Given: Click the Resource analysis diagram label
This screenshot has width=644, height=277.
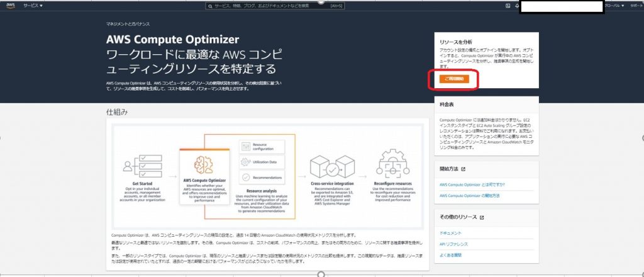Looking at the screenshot, I should [262, 191].
